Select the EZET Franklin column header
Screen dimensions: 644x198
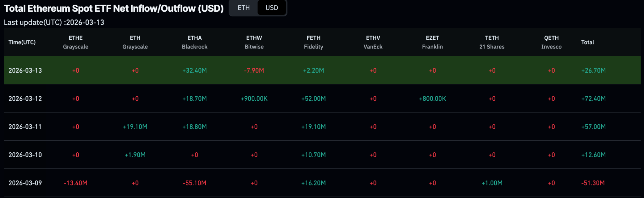(x=432, y=42)
